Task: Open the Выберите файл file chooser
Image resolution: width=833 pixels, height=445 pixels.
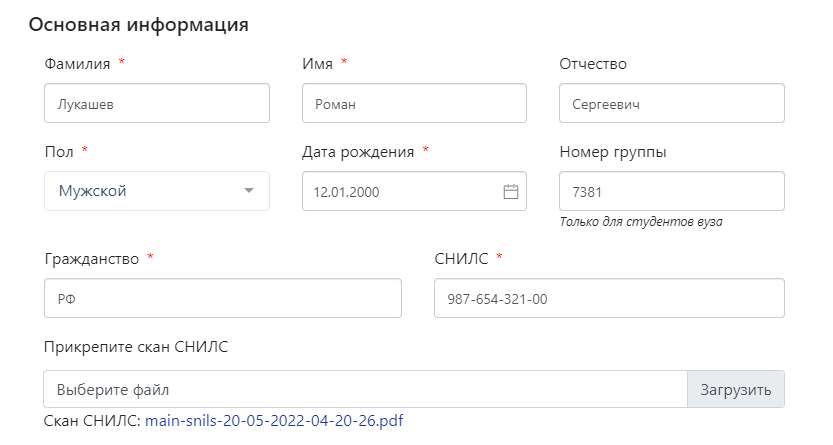Action: click(x=366, y=389)
